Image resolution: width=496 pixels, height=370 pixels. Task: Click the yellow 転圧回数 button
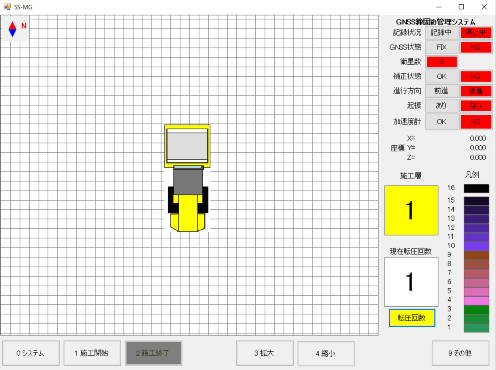(x=412, y=318)
